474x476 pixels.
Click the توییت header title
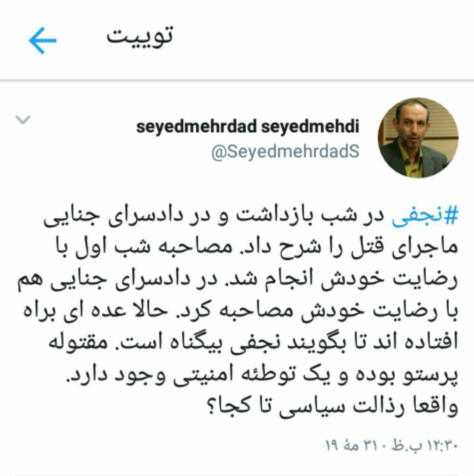140,36
